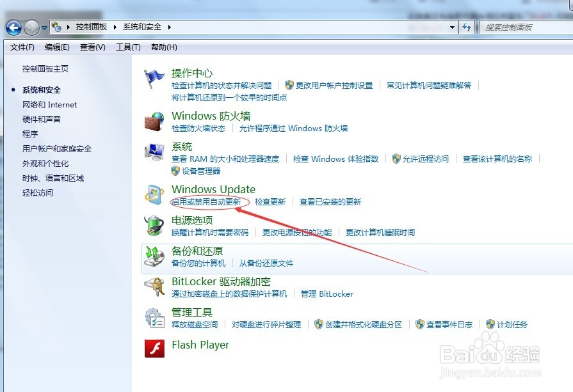Image resolution: width=573 pixels, height=392 pixels.
Task: Open 检查防火墙状态 link
Action: point(198,128)
